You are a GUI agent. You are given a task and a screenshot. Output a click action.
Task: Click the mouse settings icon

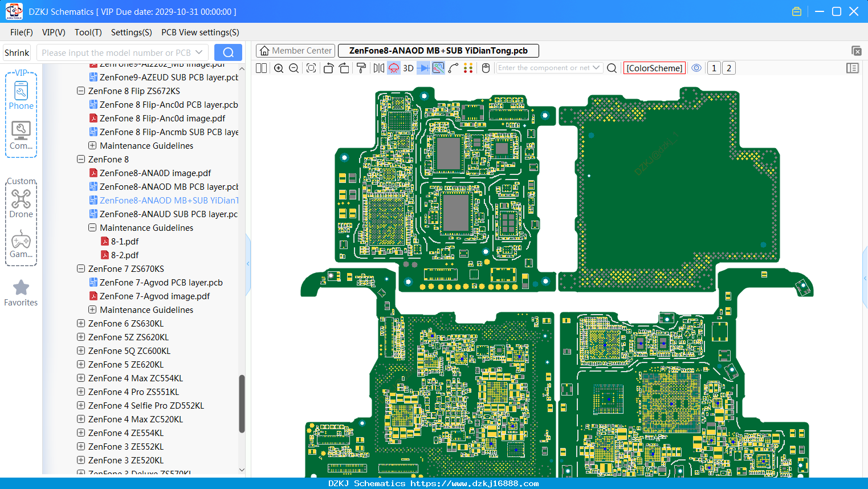point(486,68)
